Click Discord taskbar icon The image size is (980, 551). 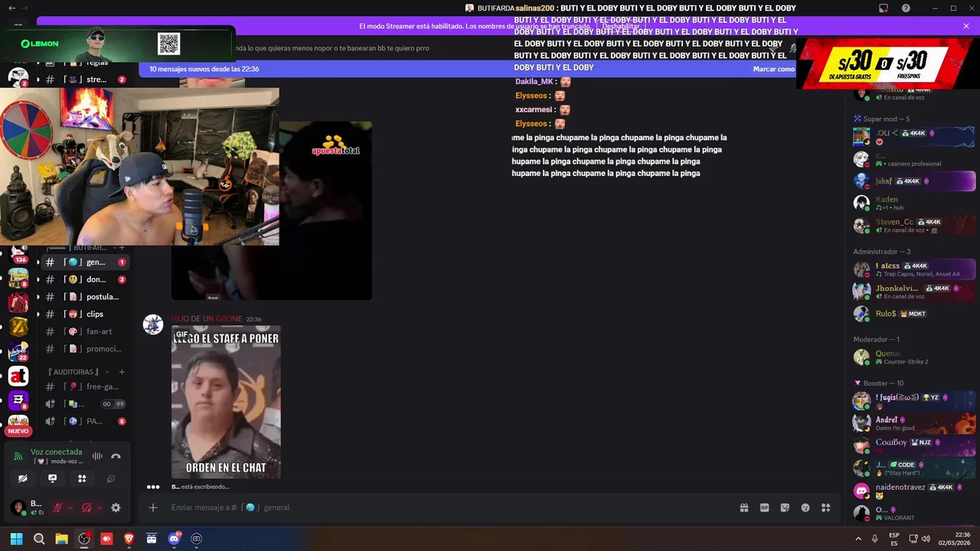tap(174, 539)
